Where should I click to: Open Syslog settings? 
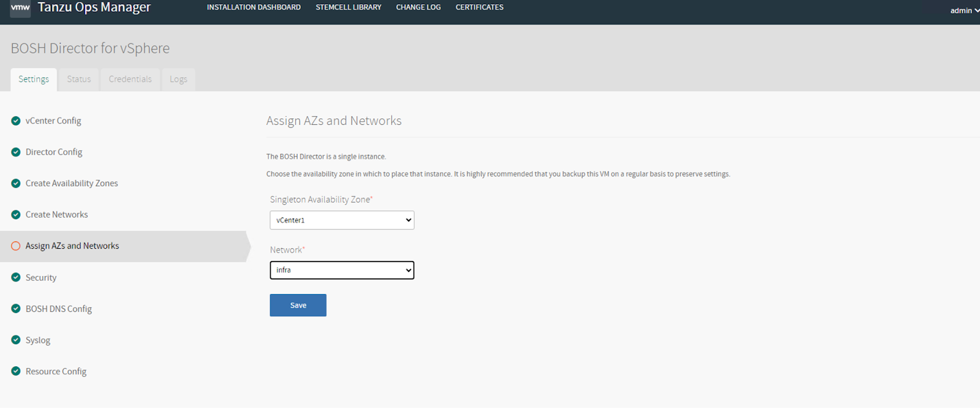38,340
